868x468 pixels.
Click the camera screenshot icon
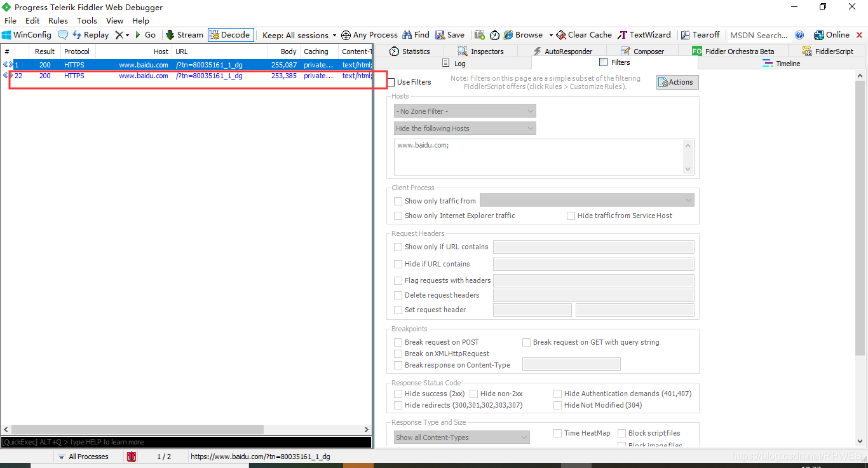click(x=480, y=35)
